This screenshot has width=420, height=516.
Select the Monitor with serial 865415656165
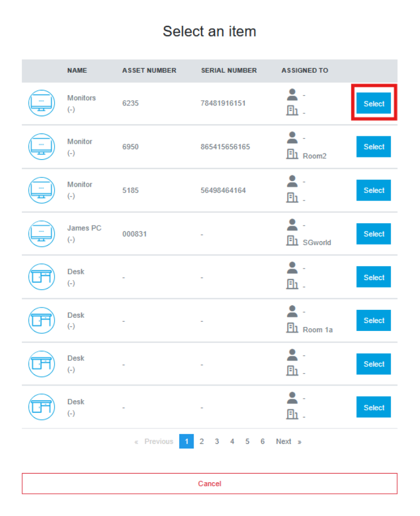pyautogui.click(x=374, y=147)
